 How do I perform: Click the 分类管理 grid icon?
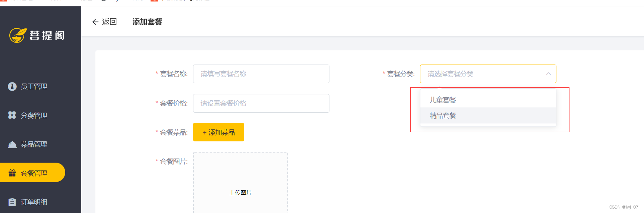[x=12, y=115]
